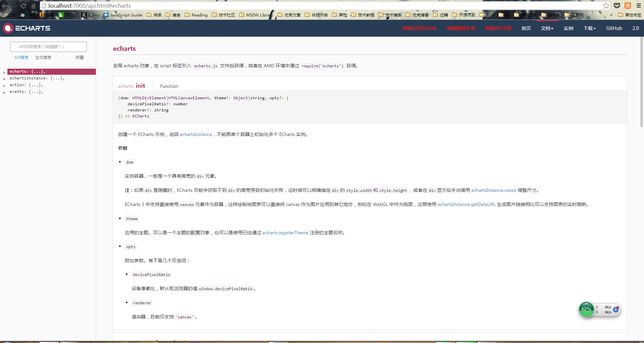Open the 豌豆家 bookmark
This screenshot has height=343, width=644.
coord(68,15)
